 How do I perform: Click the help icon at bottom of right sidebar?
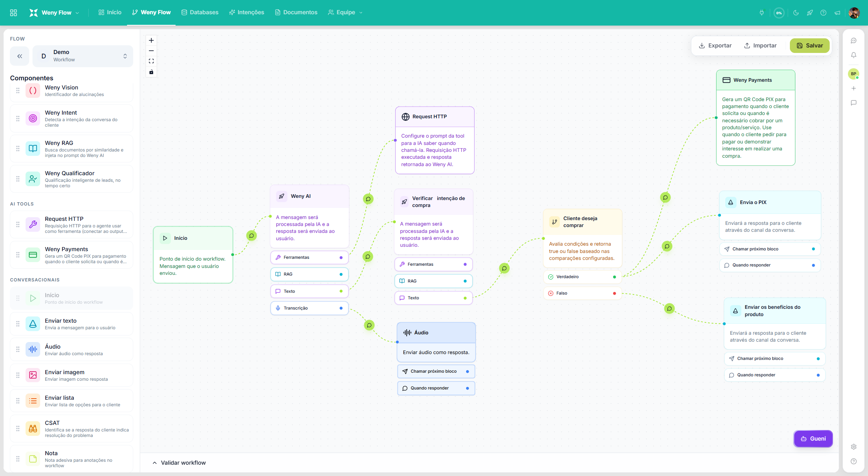pos(854,461)
